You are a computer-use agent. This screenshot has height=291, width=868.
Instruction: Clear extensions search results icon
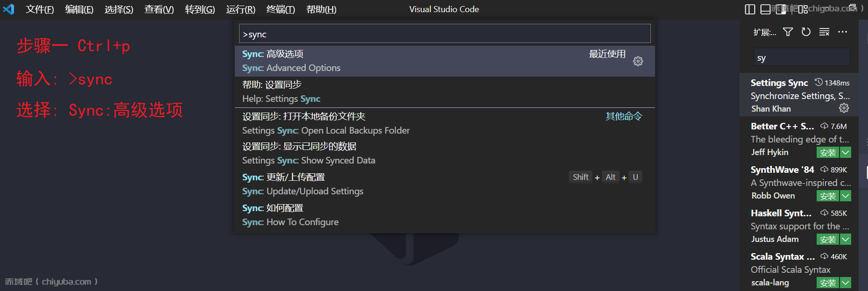coord(824,32)
